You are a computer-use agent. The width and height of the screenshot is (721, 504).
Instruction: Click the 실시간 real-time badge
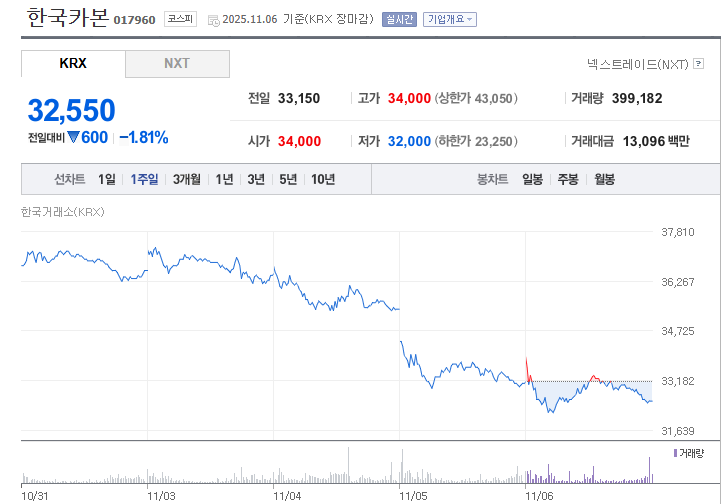click(398, 19)
